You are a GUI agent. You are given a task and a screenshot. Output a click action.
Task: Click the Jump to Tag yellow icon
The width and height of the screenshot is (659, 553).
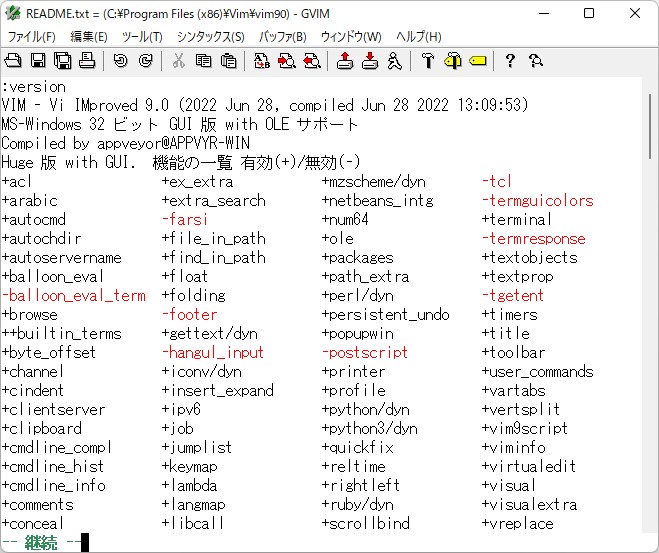[x=477, y=61]
